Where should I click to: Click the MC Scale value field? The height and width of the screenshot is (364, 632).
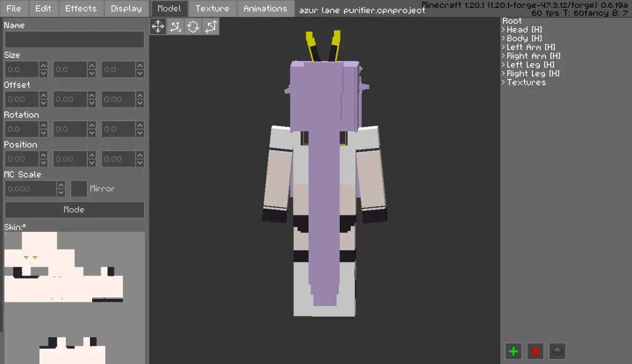(x=31, y=189)
